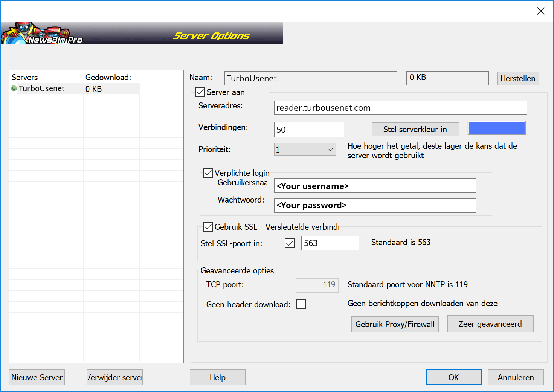Toggle the Stel SSL-poort in checkbox
Image resolution: width=554 pixels, height=392 pixels.
(x=290, y=243)
